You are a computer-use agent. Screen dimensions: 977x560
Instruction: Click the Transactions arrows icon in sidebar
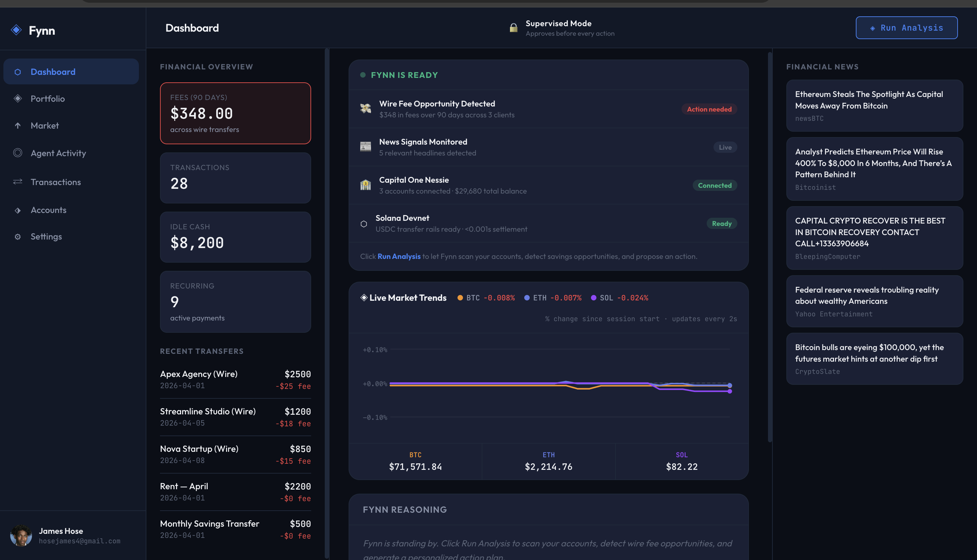18,182
